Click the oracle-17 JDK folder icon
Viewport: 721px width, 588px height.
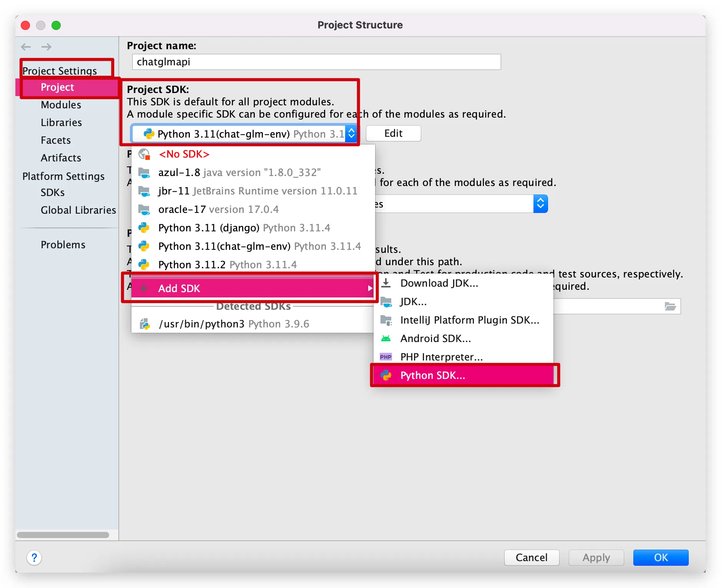(x=144, y=209)
